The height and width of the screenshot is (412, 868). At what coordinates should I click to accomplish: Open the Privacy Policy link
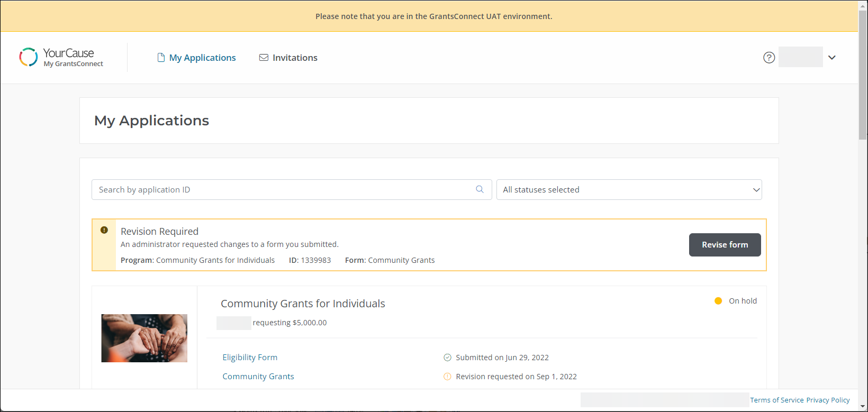(828, 400)
